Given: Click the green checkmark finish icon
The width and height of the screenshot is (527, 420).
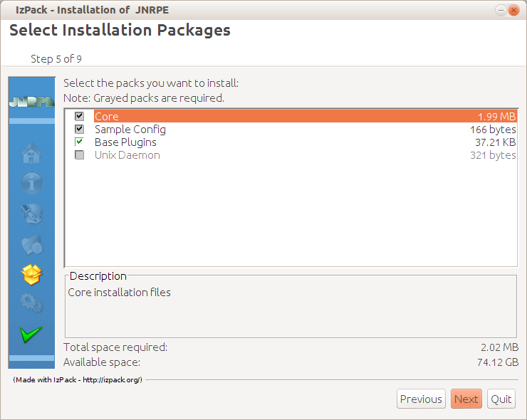Looking at the screenshot, I should coord(31,333).
